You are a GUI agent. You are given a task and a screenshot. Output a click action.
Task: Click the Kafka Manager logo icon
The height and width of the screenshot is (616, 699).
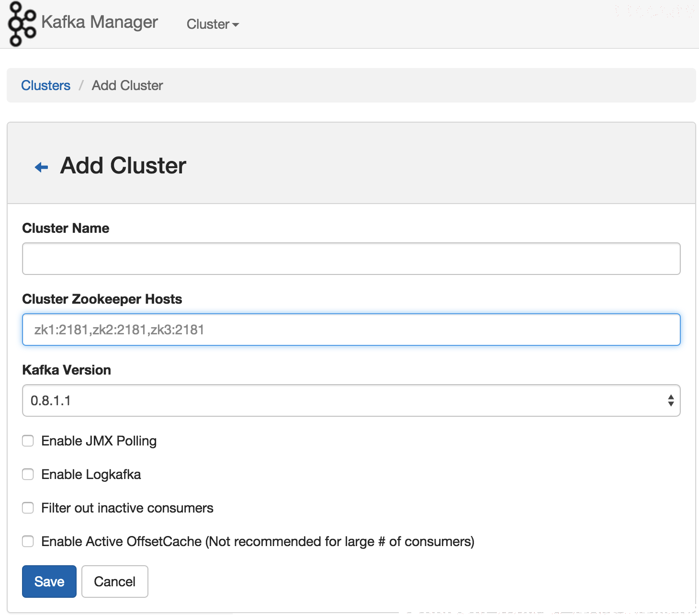[x=22, y=24]
